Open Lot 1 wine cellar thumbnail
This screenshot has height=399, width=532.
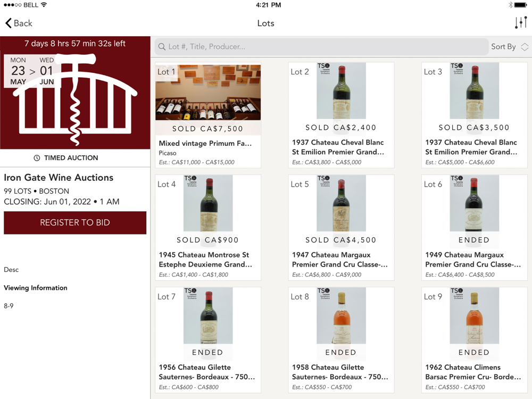(208, 93)
